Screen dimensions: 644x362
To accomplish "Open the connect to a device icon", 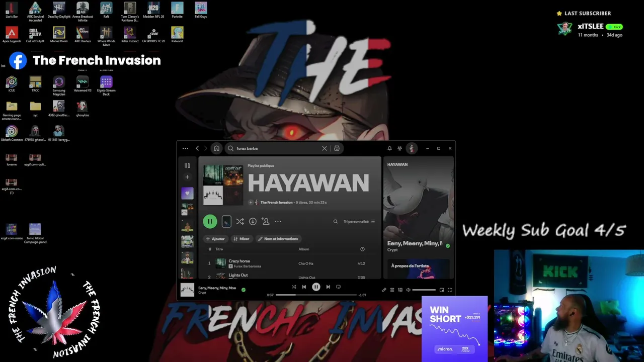I will click(x=400, y=290).
